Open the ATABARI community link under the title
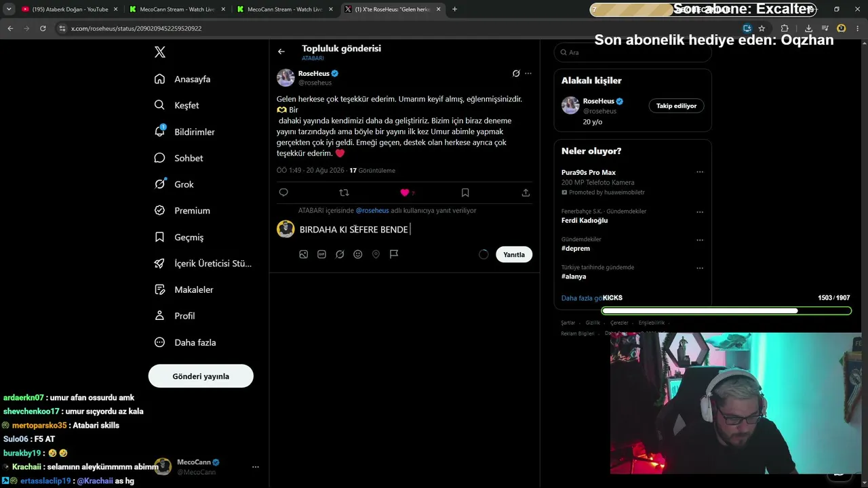 point(313,58)
